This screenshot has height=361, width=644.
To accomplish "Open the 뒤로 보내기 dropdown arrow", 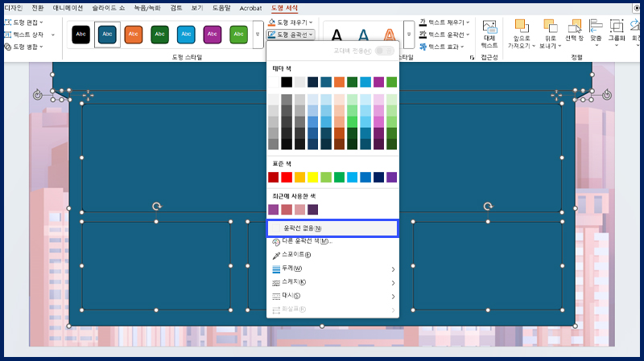I will click(559, 46).
